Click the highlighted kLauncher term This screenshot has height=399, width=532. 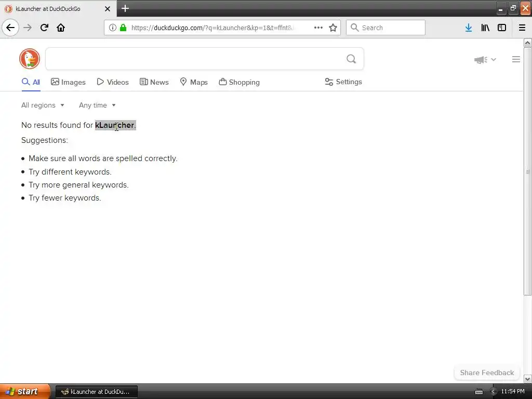point(115,125)
